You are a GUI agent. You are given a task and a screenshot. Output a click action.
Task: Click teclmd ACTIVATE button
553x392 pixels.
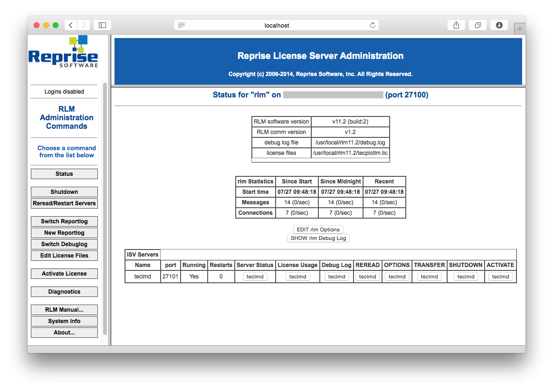coord(500,277)
